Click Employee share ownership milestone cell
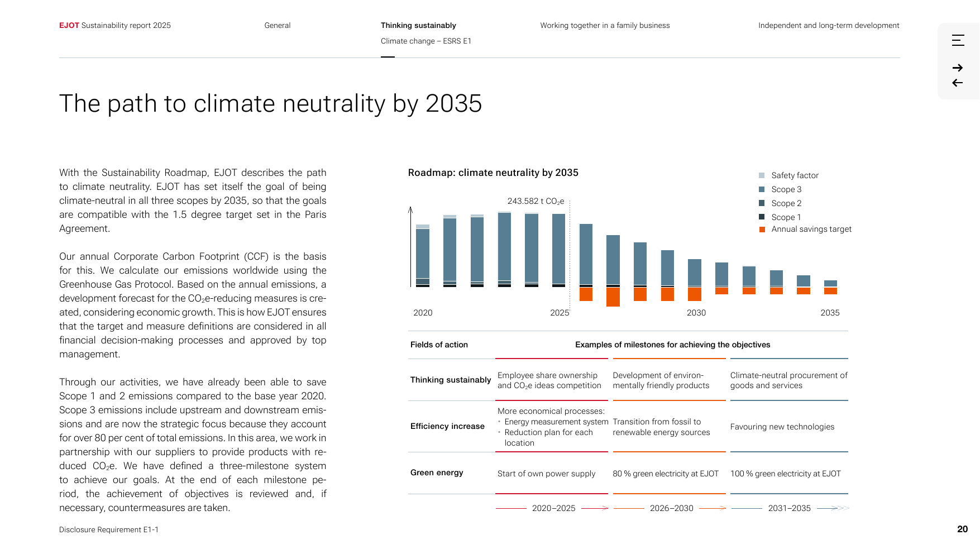 (549, 380)
